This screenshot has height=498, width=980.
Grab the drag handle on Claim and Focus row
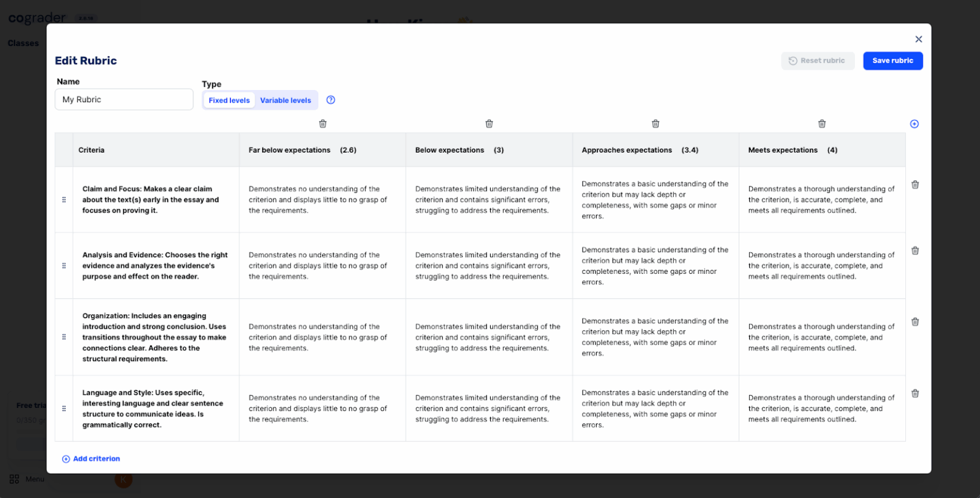click(x=64, y=199)
